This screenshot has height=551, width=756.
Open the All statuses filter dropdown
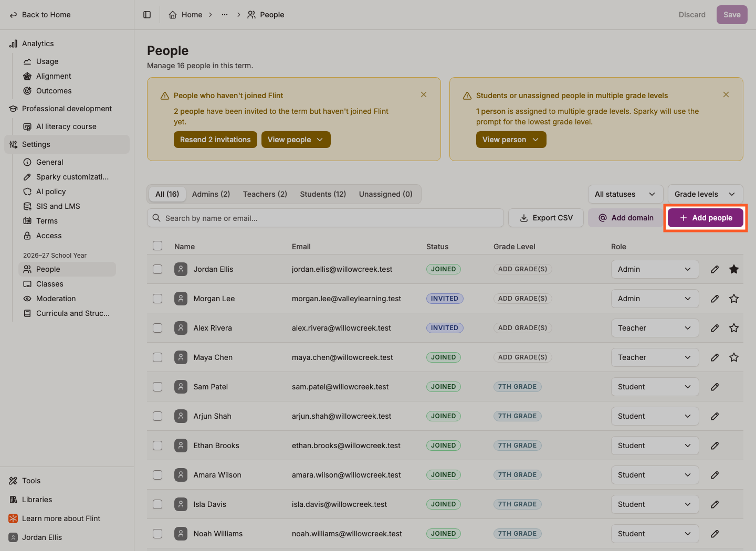tap(625, 194)
